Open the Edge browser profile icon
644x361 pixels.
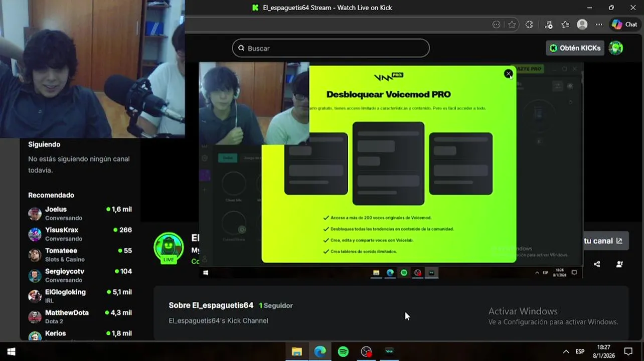(582, 25)
